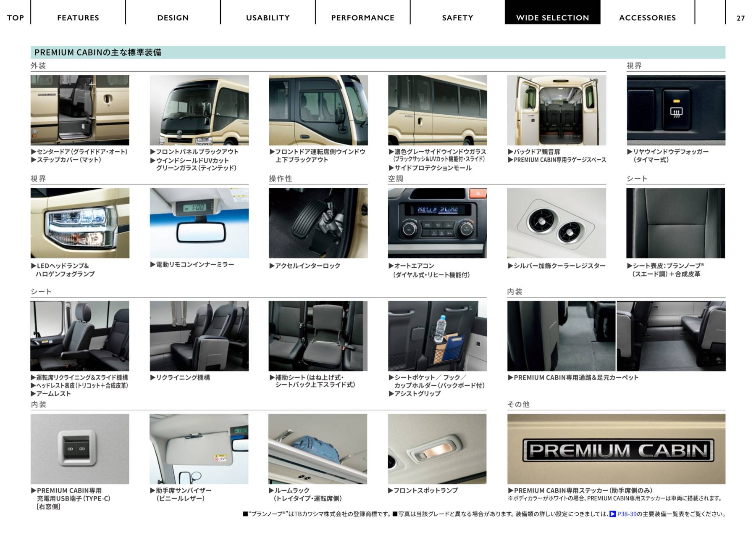Select the LED headlamp photo

(x=80, y=223)
